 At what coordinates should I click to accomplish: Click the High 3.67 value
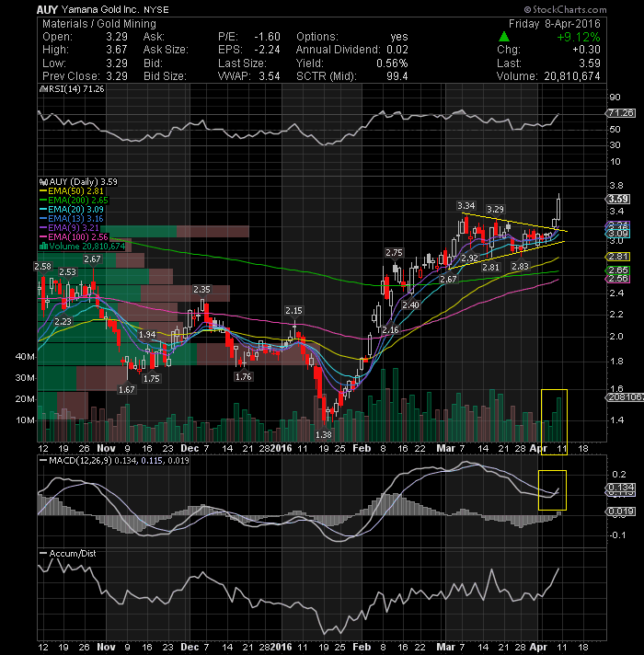[x=117, y=50]
